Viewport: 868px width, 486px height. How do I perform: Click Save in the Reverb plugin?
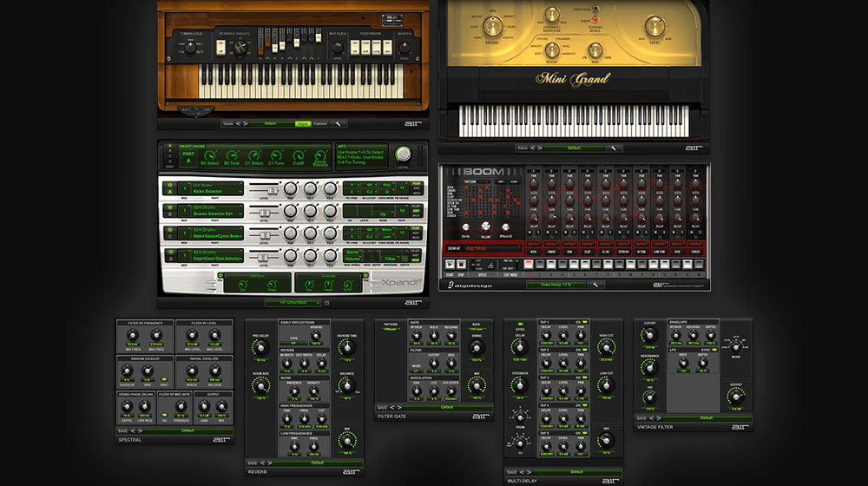(x=253, y=463)
